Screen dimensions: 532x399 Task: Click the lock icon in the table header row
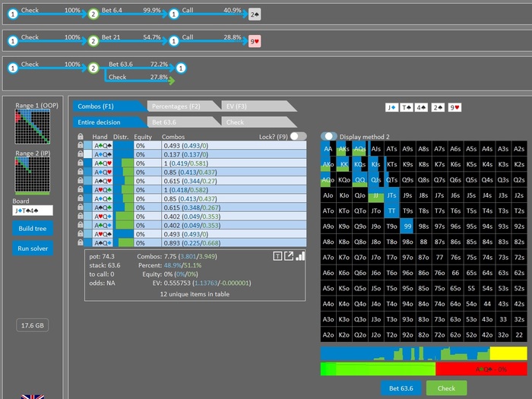[x=81, y=136]
